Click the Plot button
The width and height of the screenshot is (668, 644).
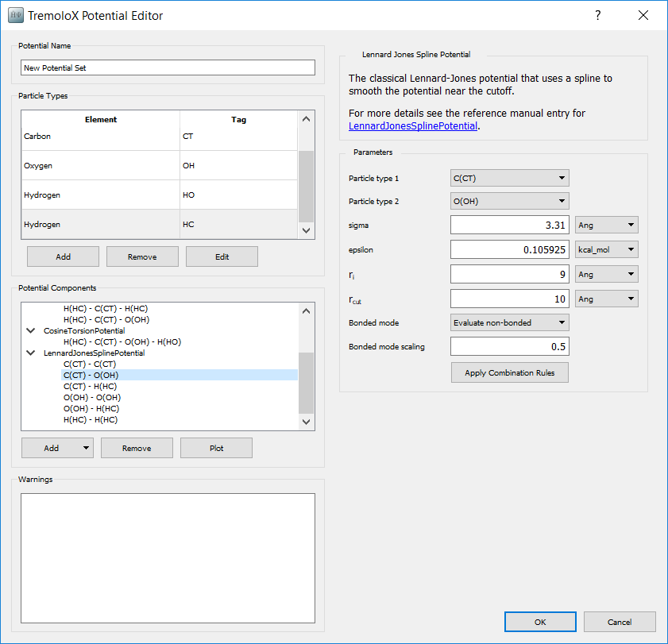(216, 448)
